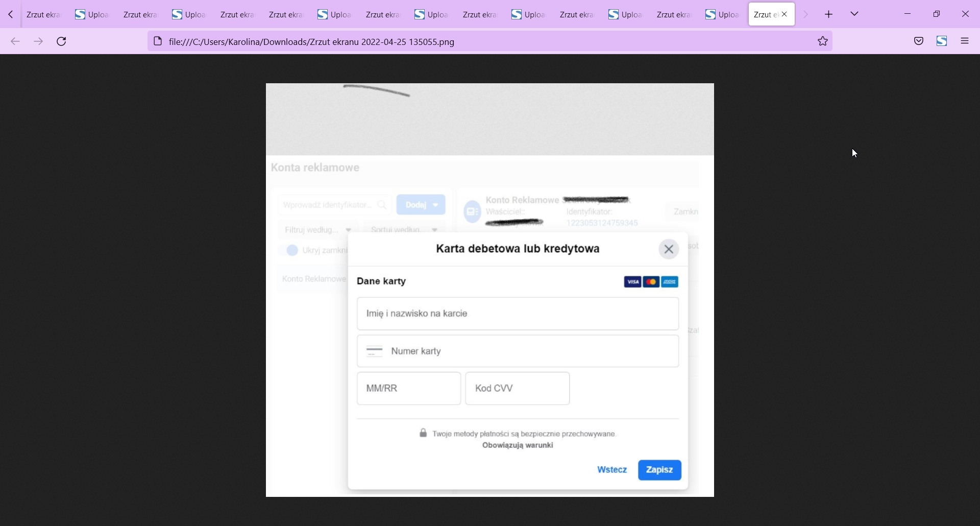Reload the current image page
This screenshot has height=526, width=980.
(x=61, y=41)
